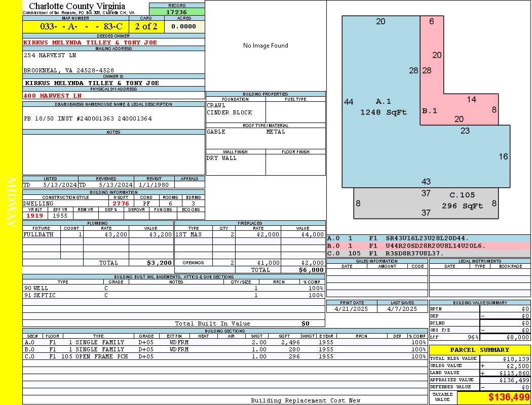532x405 pixels.
Task: Click the card indicator '2 of 2'
Action: pos(146,26)
